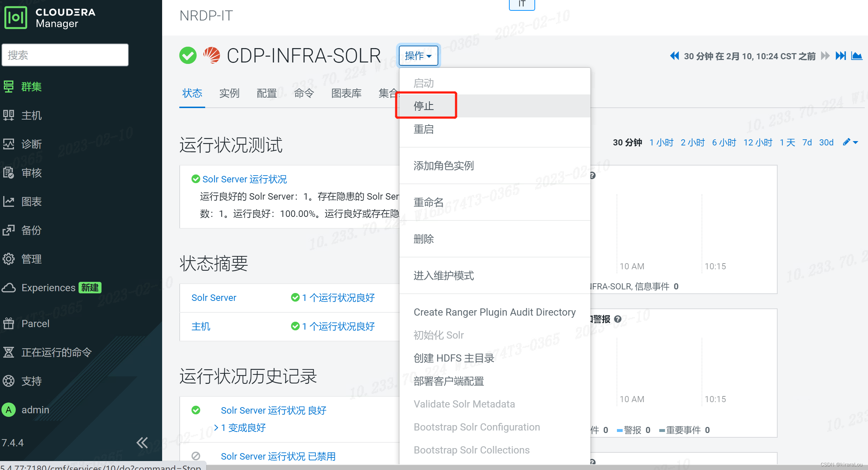Viewport: 868px width, 470px height.
Task: Jump to the current time
Action: 841,56
